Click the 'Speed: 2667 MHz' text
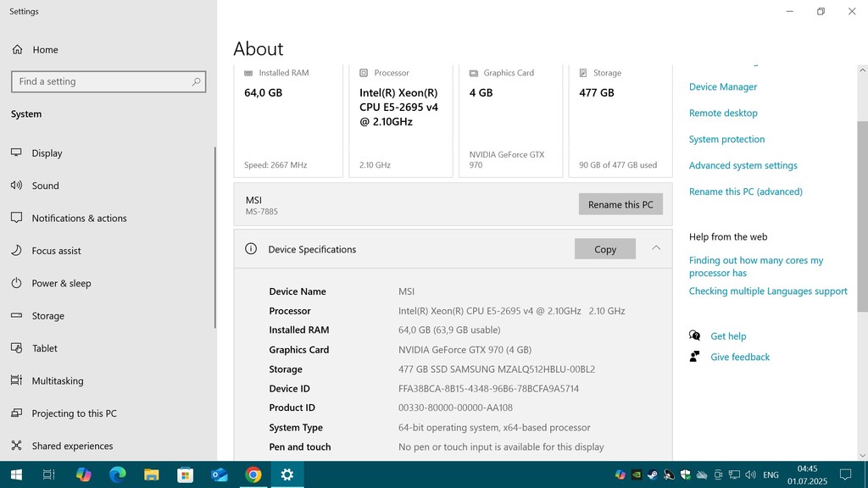The image size is (868, 488). [275, 165]
